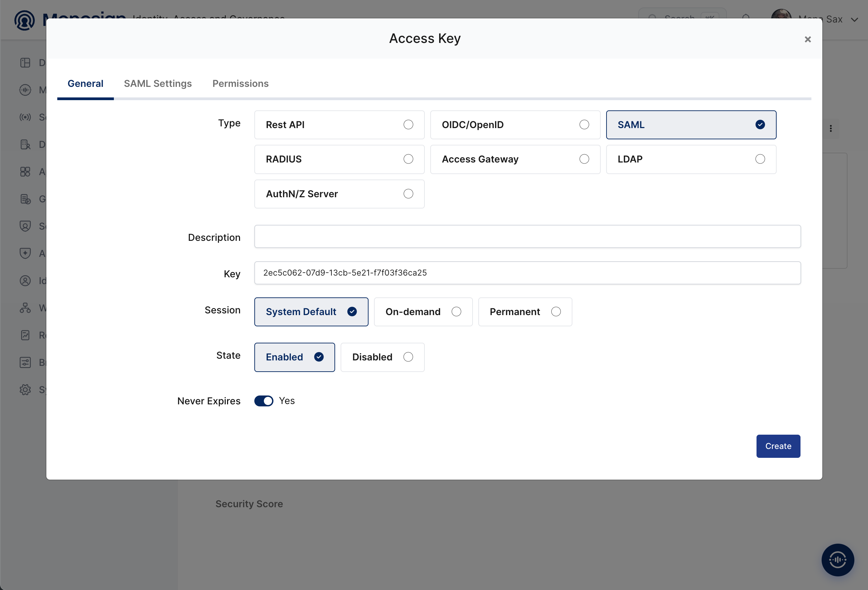Choose AuthN/Z Server type
This screenshot has height=590, width=868.
click(339, 194)
